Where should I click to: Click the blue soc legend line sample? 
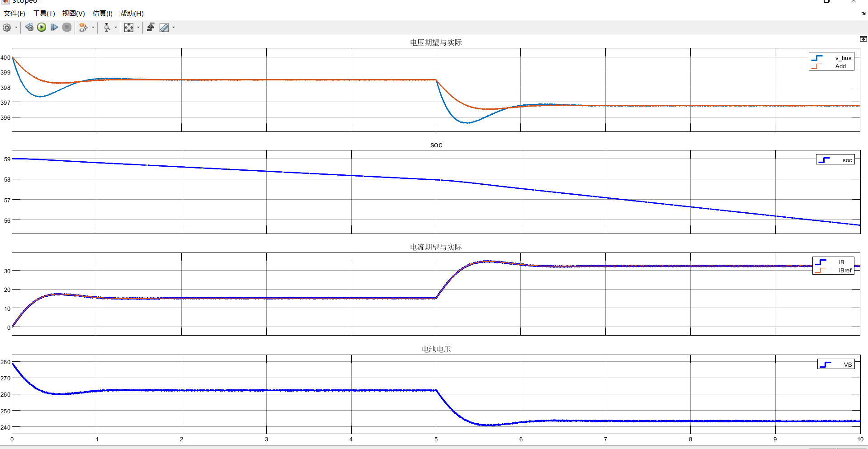[x=824, y=160]
